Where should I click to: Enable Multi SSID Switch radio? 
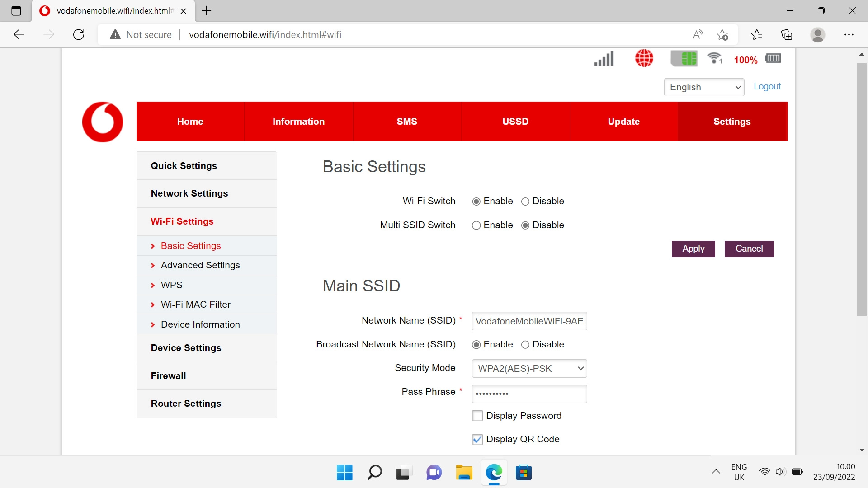click(x=476, y=225)
